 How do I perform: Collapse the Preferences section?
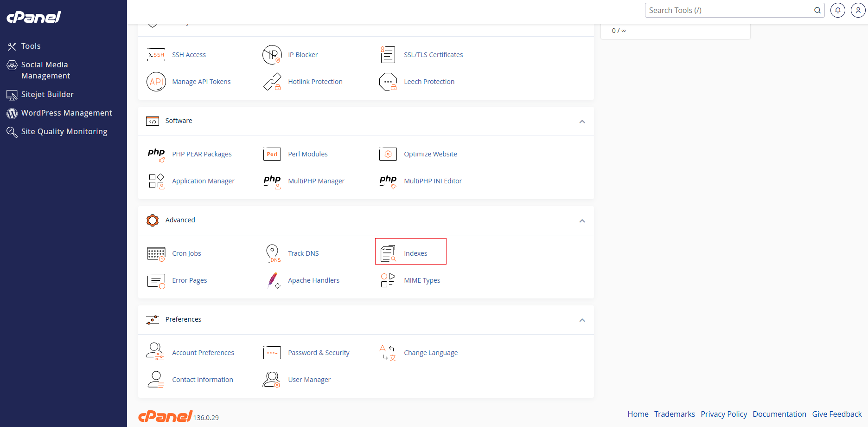tap(582, 320)
